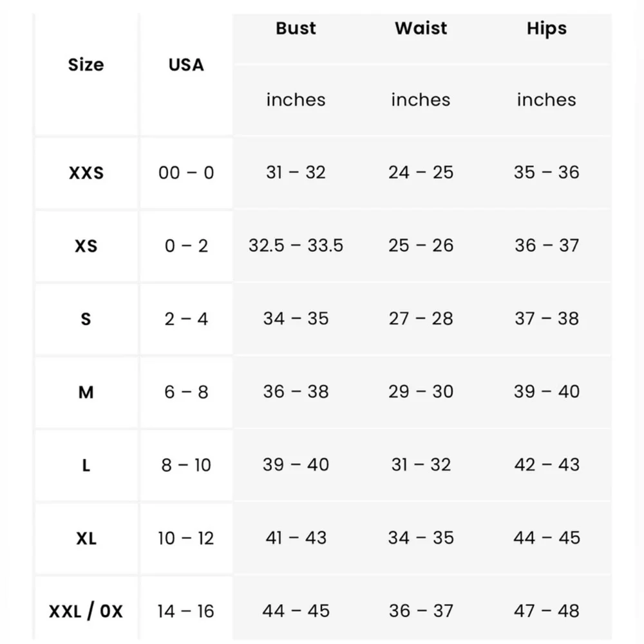The height and width of the screenshot is (644, 644).
Task: Select the 47 – 48 hips measurement
Action: (546, 611)
